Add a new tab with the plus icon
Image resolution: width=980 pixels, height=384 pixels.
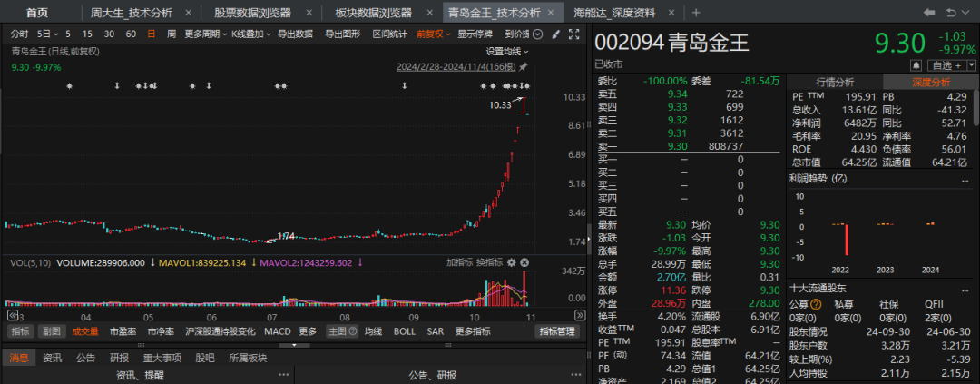(696, 13)
